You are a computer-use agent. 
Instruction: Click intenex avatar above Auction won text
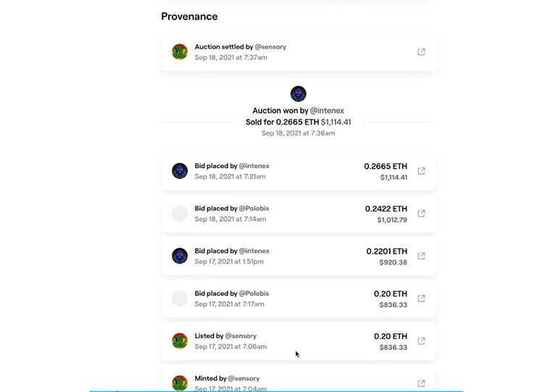coord(299,93)
